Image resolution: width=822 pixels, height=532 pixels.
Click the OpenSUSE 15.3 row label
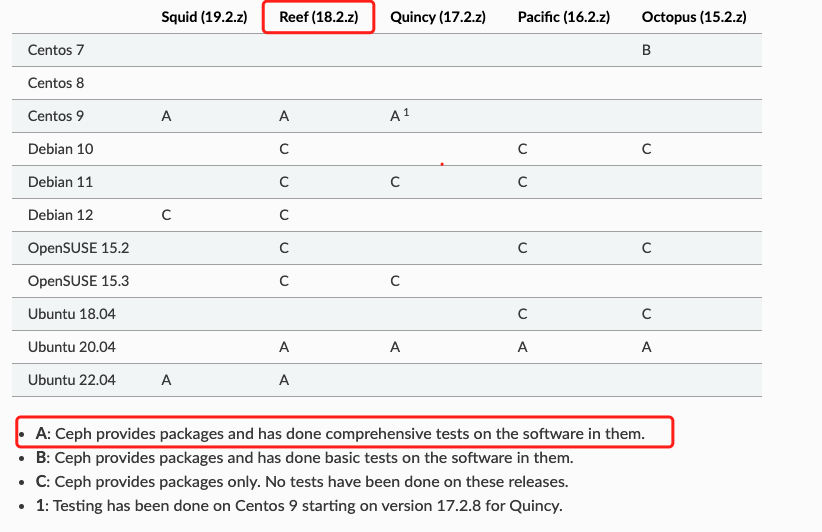click(x=78, y=281)
